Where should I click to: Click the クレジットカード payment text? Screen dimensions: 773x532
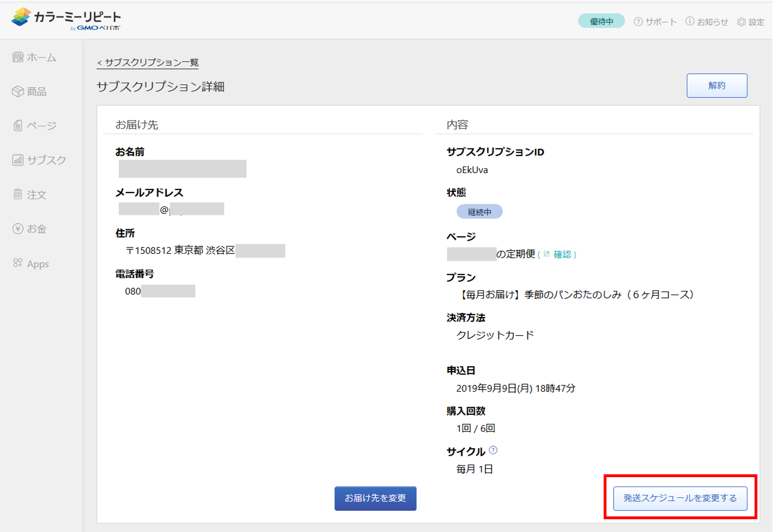click(x=495, y=335)
